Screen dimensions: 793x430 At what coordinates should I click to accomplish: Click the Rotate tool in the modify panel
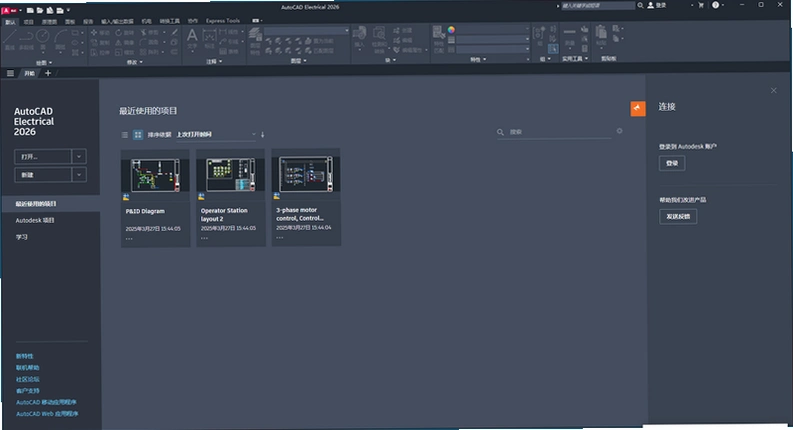125,32
